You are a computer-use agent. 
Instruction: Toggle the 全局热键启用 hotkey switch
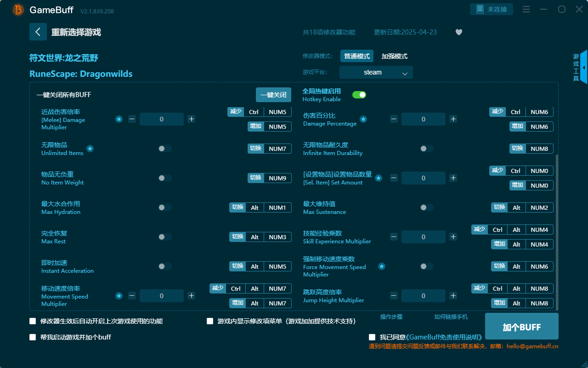[x=359, y=94]
